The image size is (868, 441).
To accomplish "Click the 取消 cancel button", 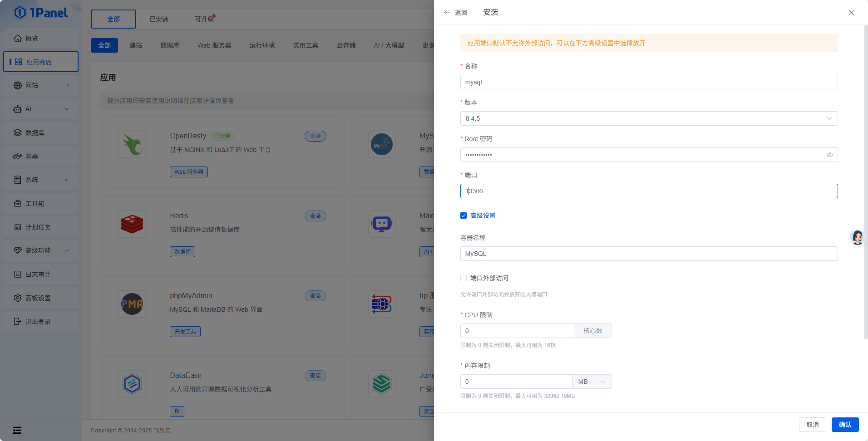I will coord(812,425).
